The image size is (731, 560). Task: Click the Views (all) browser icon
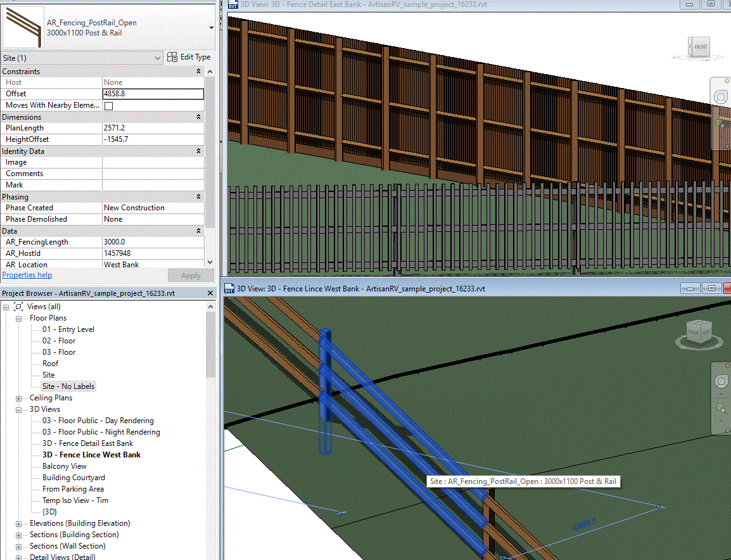tap(18, 307)
